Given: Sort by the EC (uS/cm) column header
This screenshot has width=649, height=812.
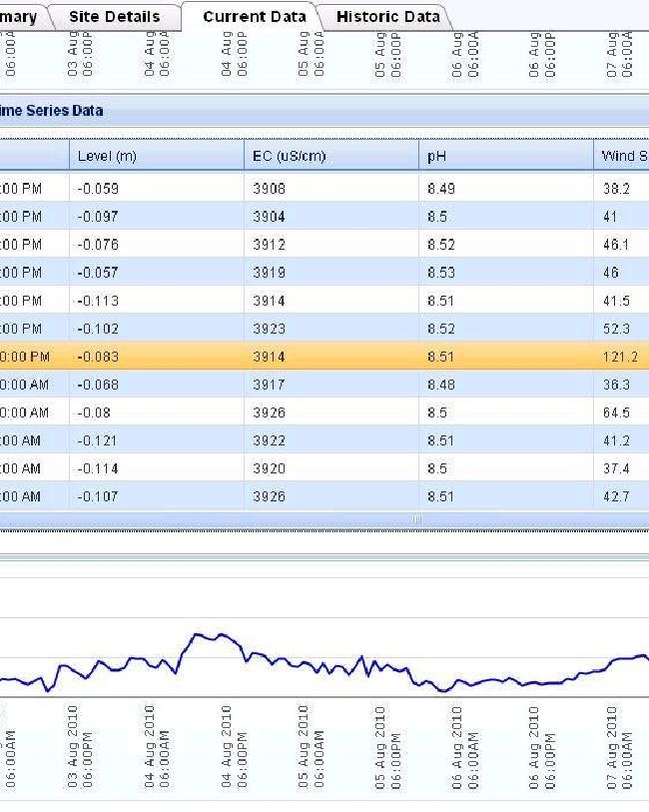Looking at the screenshot, I should click(331, 156).
